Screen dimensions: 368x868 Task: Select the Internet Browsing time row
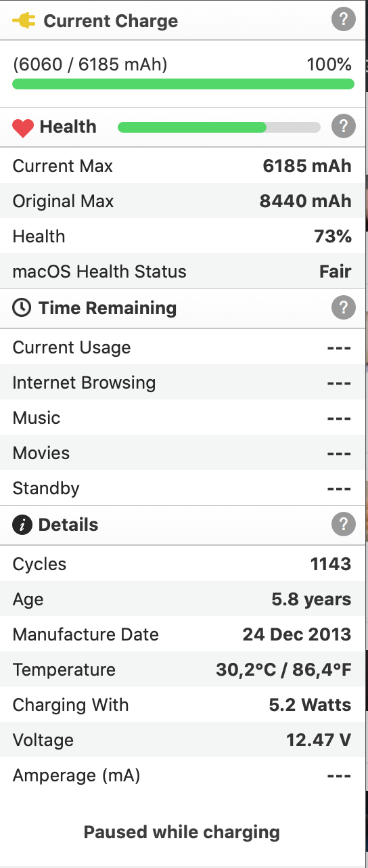click(x=183, y=383)
